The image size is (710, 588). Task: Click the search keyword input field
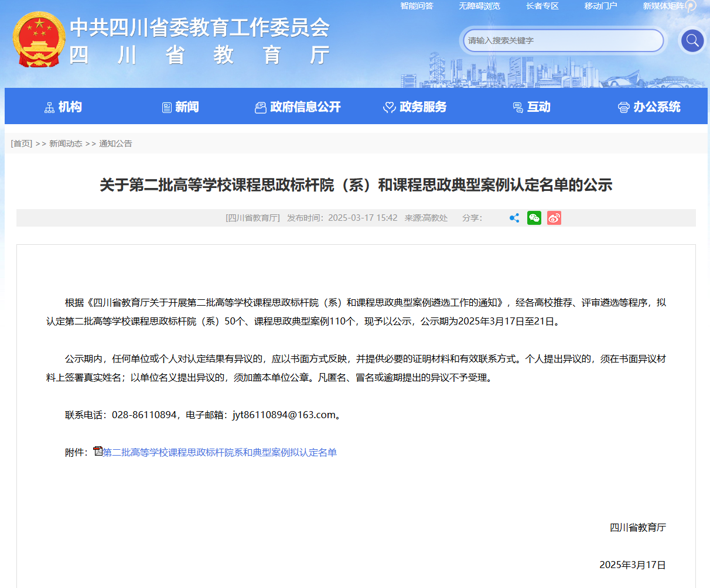coord(563,40)
